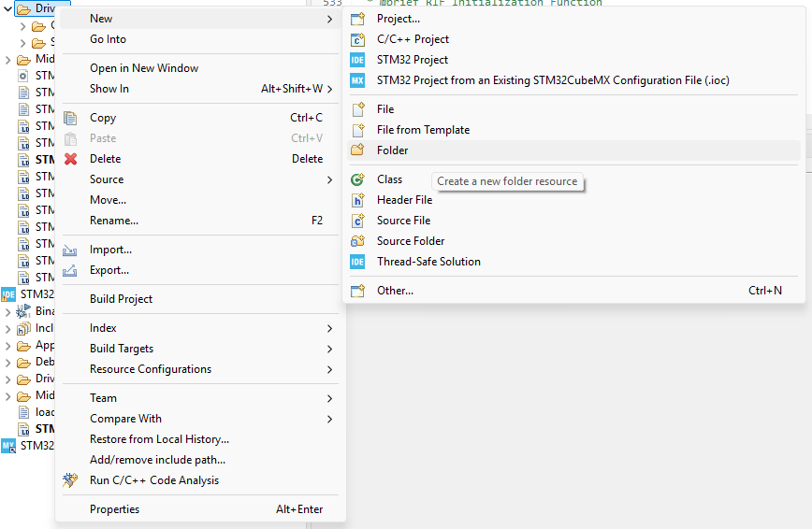Click the C/C++ Project icon
812x529 pixels.
click(358, 40)
